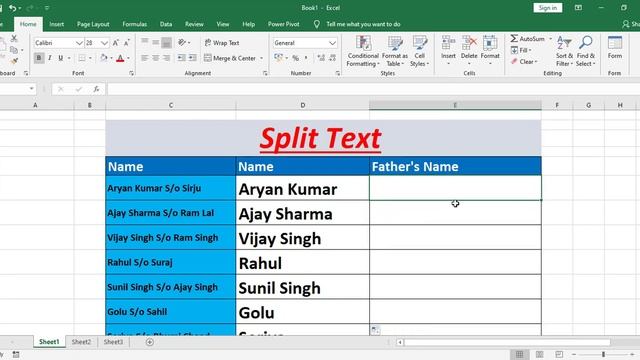Click the Decrease Decimal icon
The height and width of the screenshot is (360, 640).
[x=333, y=58]
